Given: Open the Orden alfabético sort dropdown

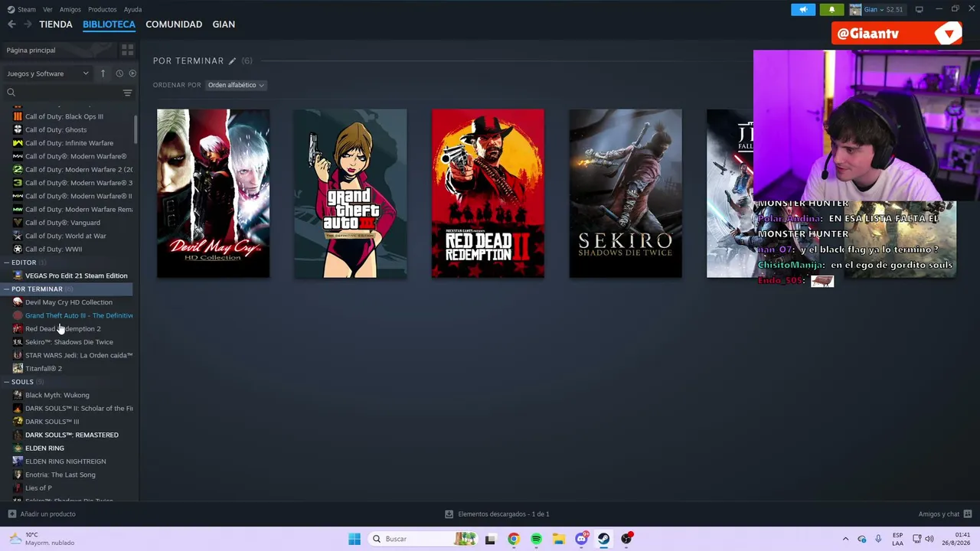Looking at the screenshot, I should point(236,85).
